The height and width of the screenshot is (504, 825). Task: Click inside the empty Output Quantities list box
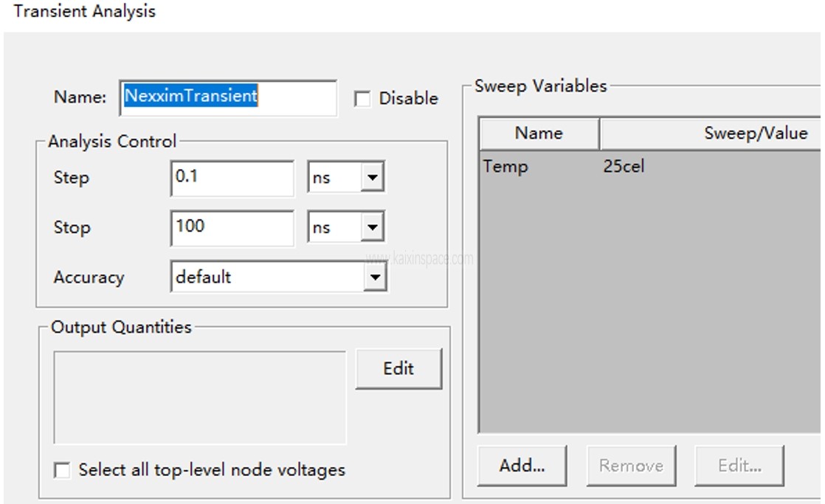[x=199, y=397]
